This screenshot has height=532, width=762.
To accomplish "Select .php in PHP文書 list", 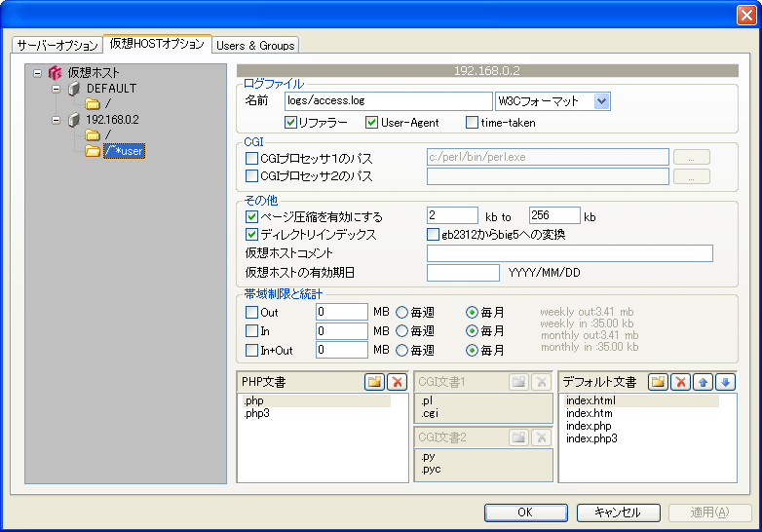I will click(x=317, y=400).
